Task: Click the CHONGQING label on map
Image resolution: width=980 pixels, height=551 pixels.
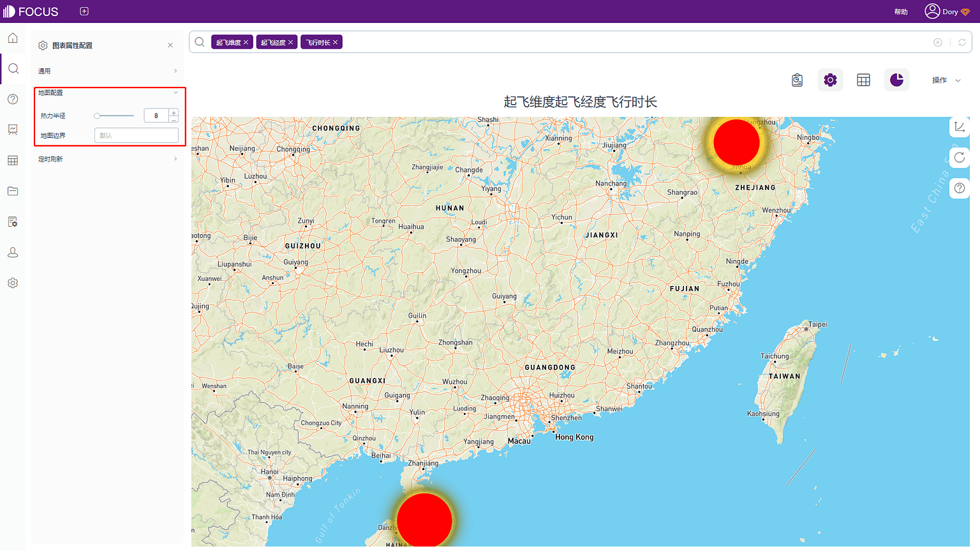Action: pos(336,128)
